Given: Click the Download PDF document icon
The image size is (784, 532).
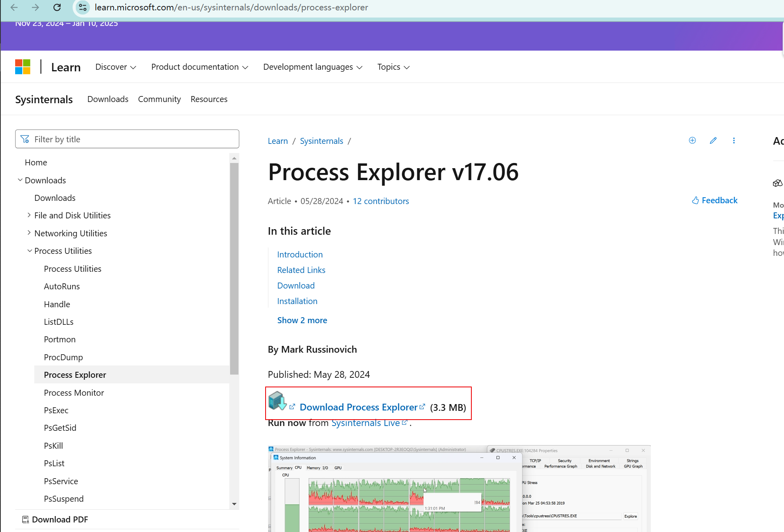Looking at the screenshot, I should pyautogui.click(x=26, y=520).
